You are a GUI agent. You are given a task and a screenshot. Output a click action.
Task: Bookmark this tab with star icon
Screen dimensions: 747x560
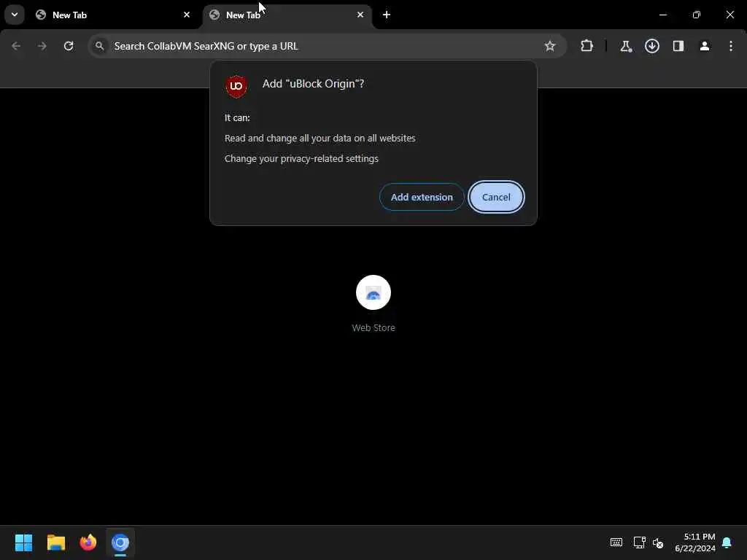click(x=550, y=46)
